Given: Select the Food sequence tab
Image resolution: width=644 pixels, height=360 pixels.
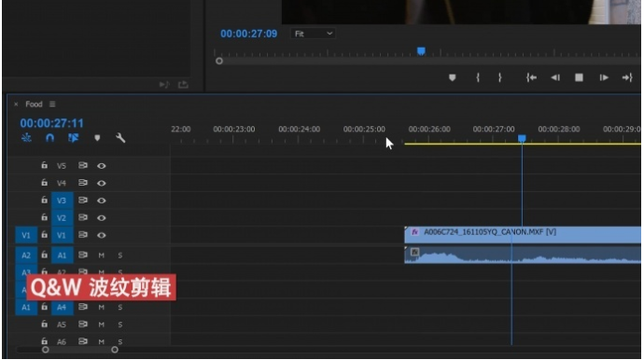Looking at the screenshot, I should tap(35, 104).
